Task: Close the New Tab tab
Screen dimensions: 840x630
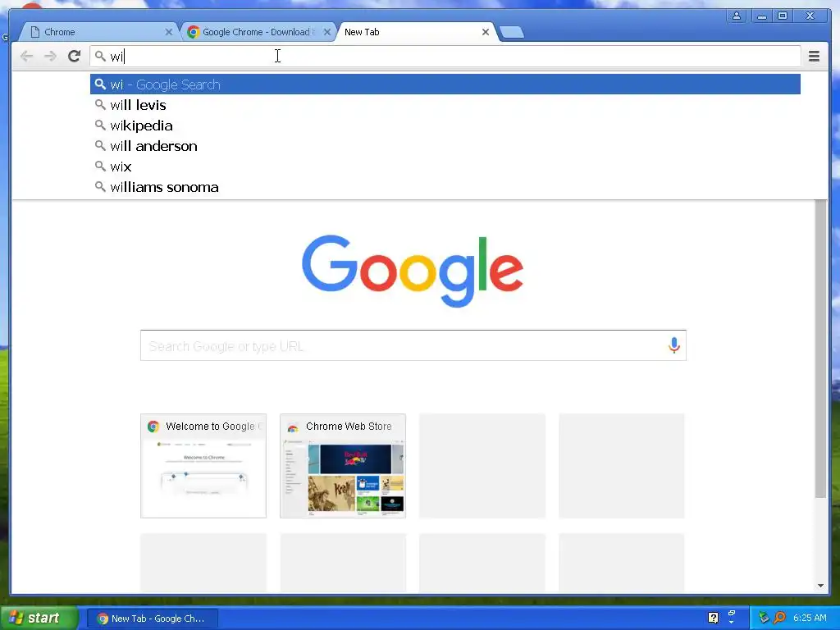Action: click(486, 32)
